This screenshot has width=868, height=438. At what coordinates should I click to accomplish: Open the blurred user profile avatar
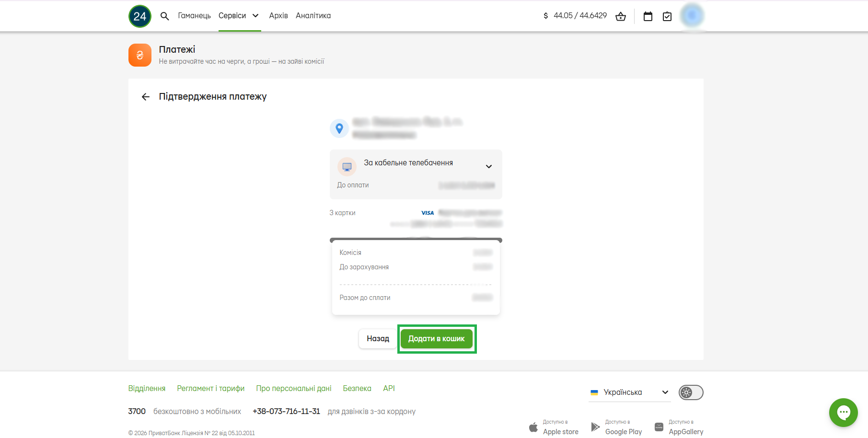(x=692, y=16)
